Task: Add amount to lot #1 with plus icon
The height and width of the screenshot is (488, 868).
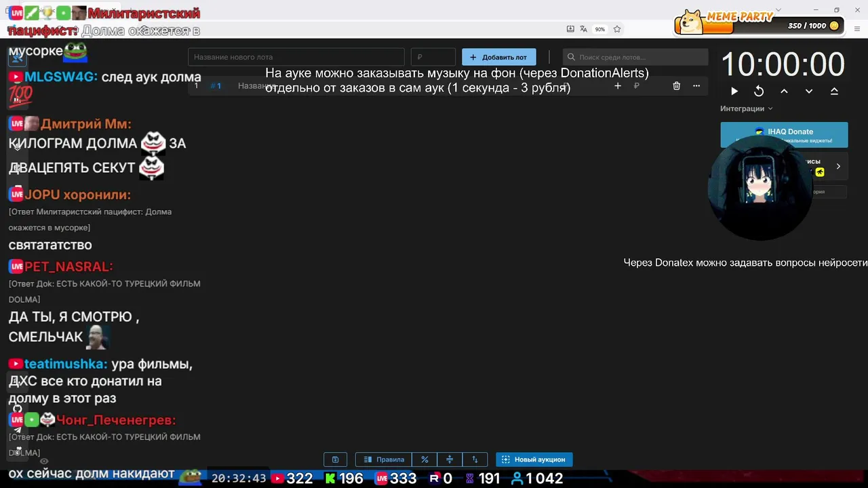Action: (x=618, y=86)
